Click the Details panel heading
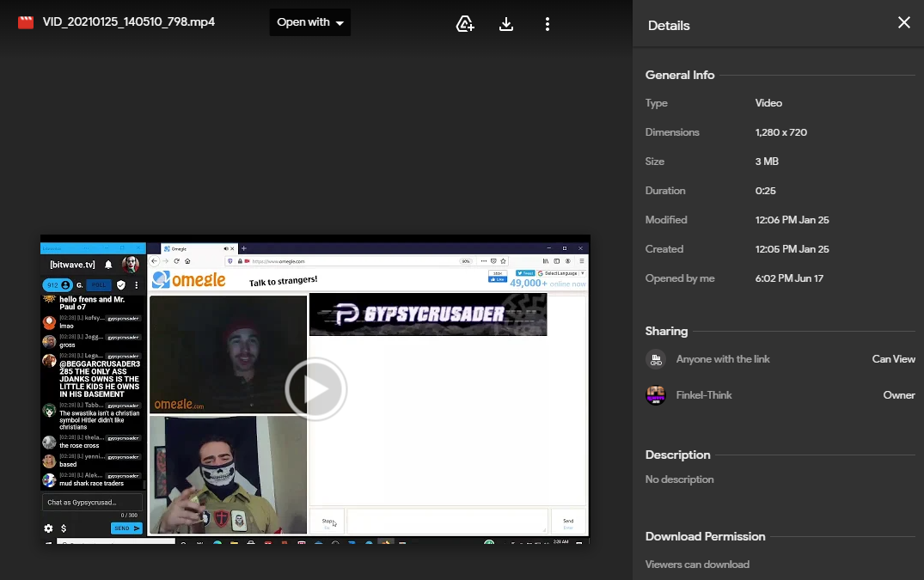The width and height of the screenshot is (924, 580). 669,25
